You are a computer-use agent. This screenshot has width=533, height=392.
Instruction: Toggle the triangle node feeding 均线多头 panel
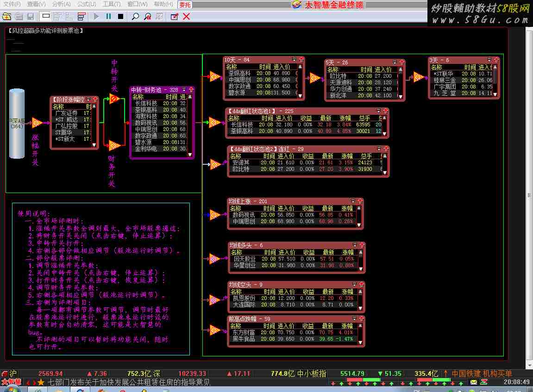point(214,259)
